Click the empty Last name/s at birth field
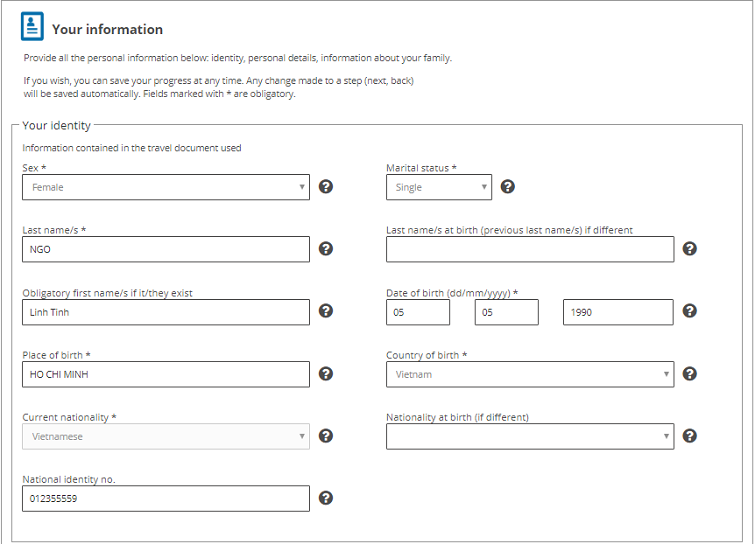Image resolution: width=755 pixels, height=544 pixels. [x=530, y=249]
